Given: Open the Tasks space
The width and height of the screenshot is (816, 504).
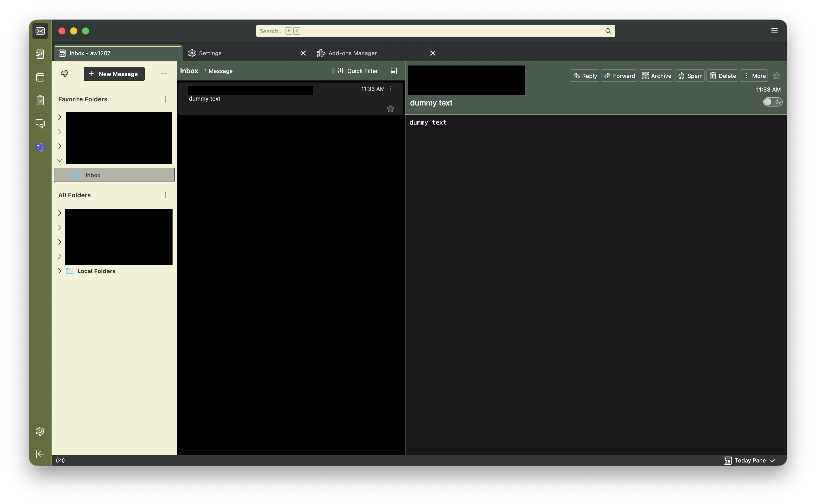Looking at the screenshot, I should coord(40,100).
